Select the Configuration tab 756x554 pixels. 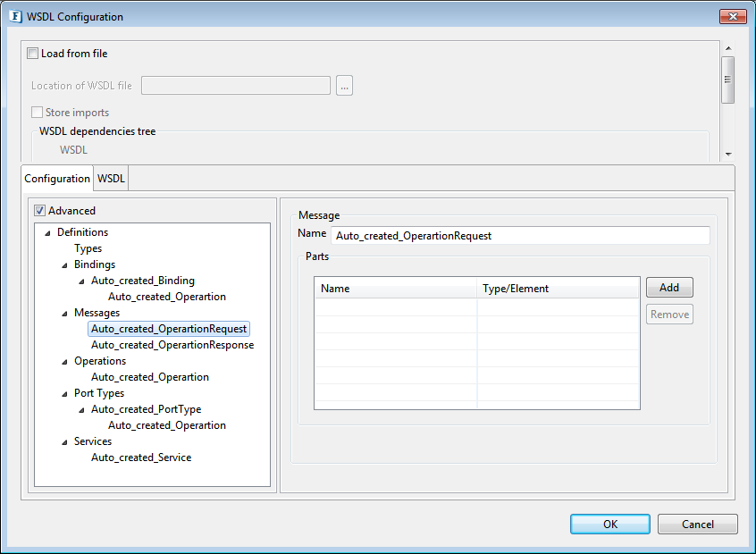click(57, 179)
